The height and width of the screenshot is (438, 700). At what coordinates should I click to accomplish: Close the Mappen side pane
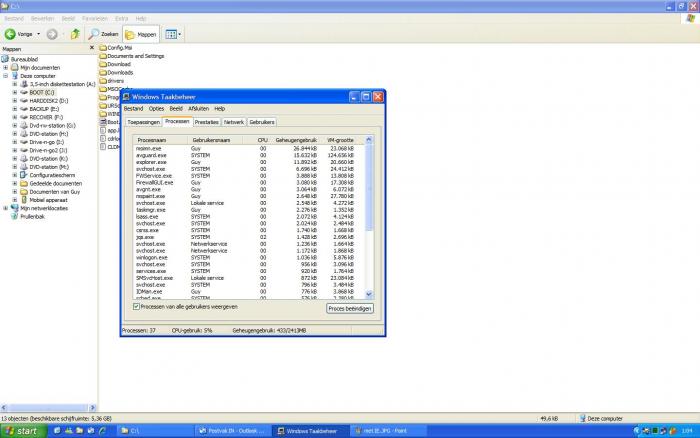pyautogui.click(x=92, y=48)
